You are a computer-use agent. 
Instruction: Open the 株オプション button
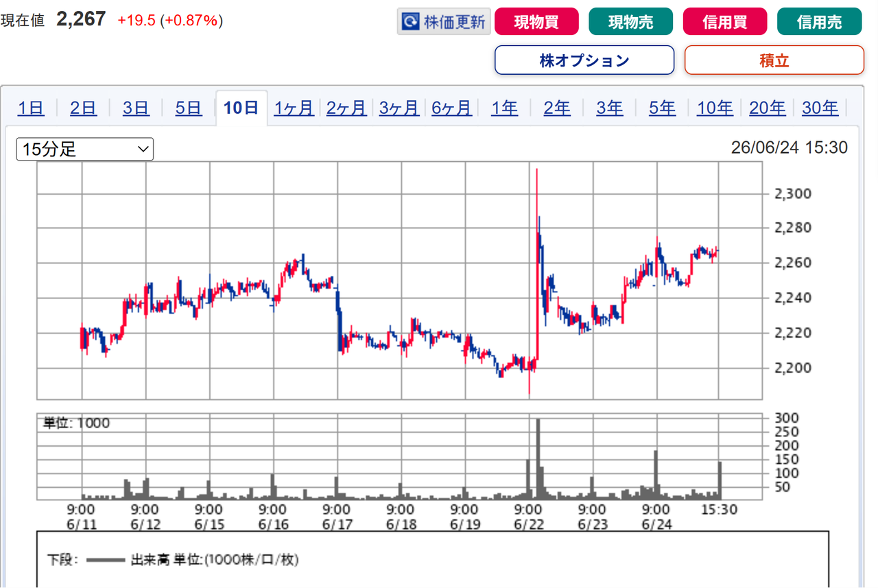coord(584,60)
